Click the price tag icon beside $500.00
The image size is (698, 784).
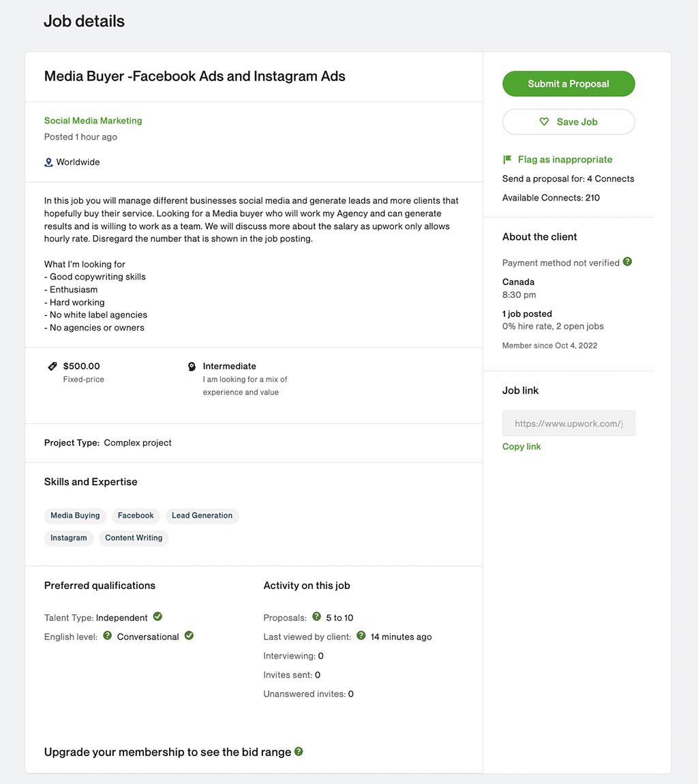click(x=52, y=367)
